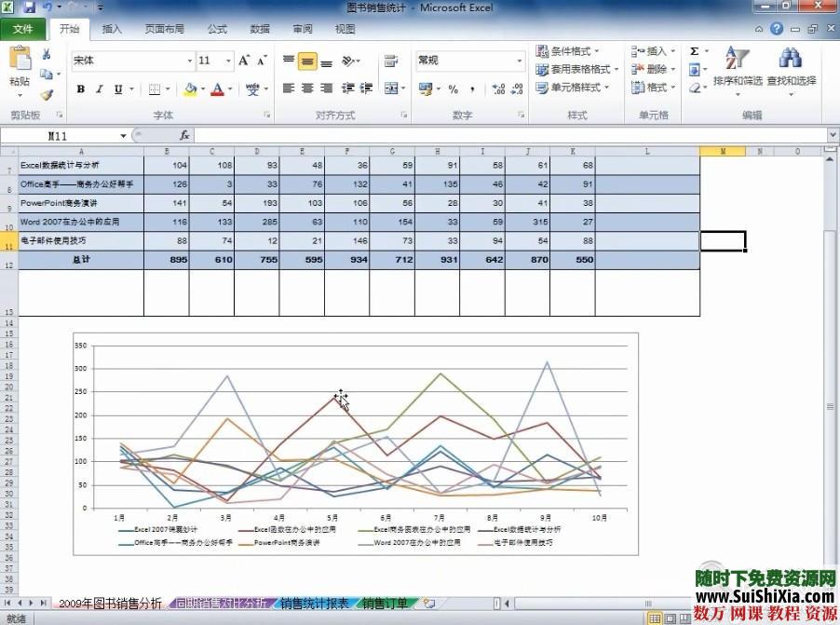
Task: Click the Fill down icon
Action: (695, 70)
